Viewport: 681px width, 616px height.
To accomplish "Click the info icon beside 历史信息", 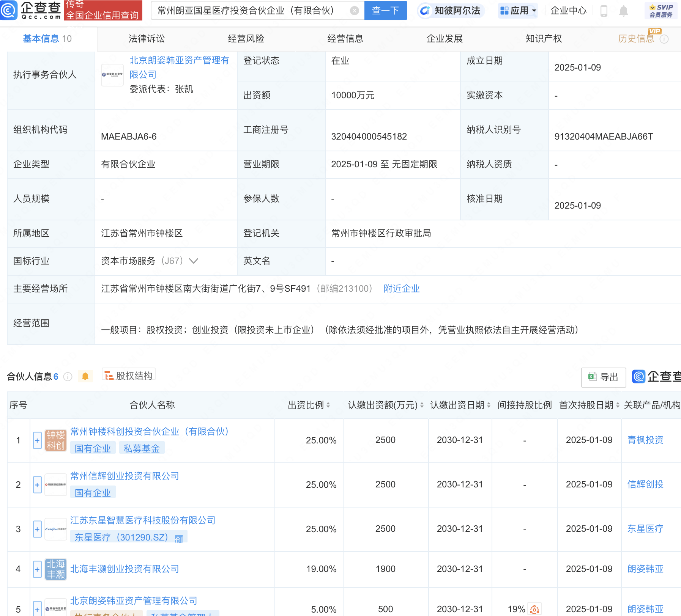I will coord(664,39).
